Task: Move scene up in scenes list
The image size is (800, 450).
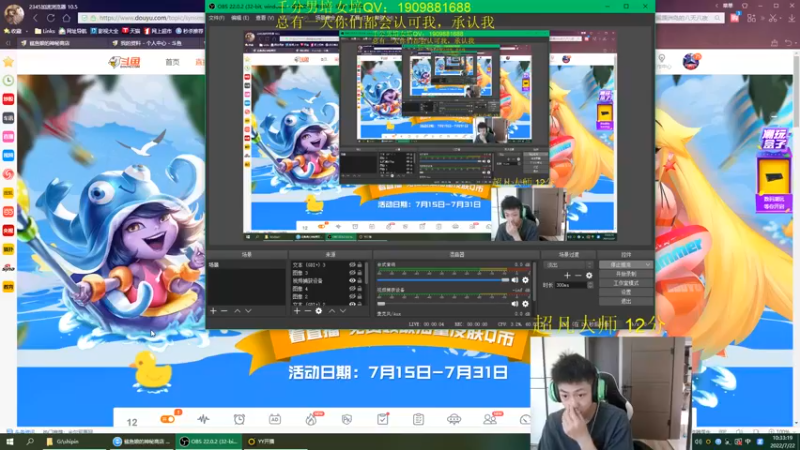Action: (x=237, y=311)
